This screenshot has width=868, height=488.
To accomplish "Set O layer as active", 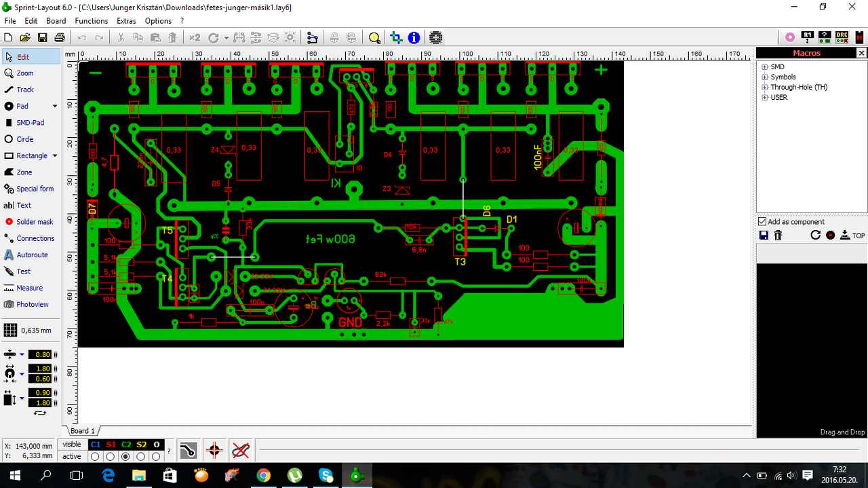I will click(156, 457).
